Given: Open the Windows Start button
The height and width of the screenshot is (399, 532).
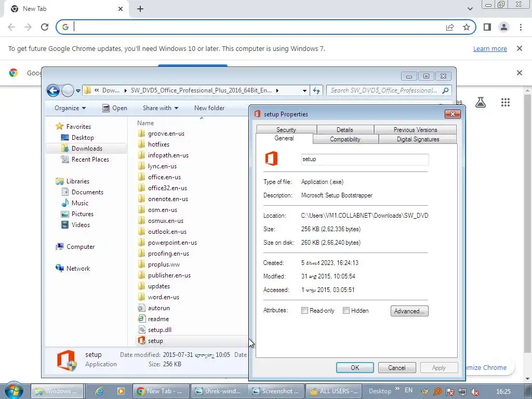Looking at the screenshot, I should [14, 391].
